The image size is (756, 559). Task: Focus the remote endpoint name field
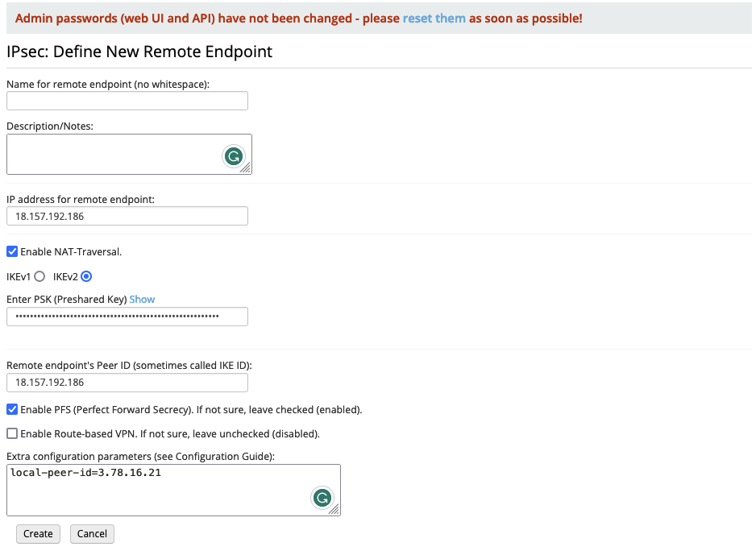click(127, 101)
